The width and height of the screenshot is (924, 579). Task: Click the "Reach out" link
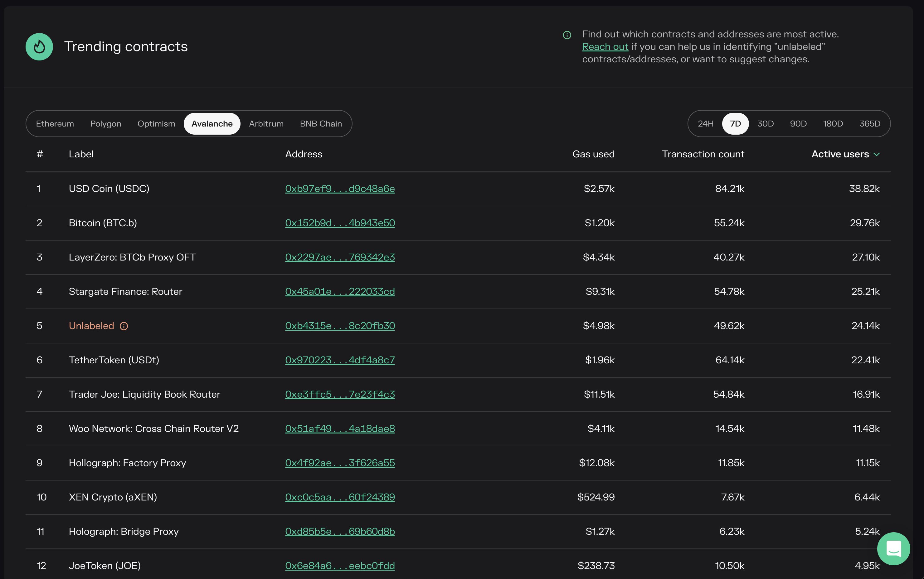(605, 46)
